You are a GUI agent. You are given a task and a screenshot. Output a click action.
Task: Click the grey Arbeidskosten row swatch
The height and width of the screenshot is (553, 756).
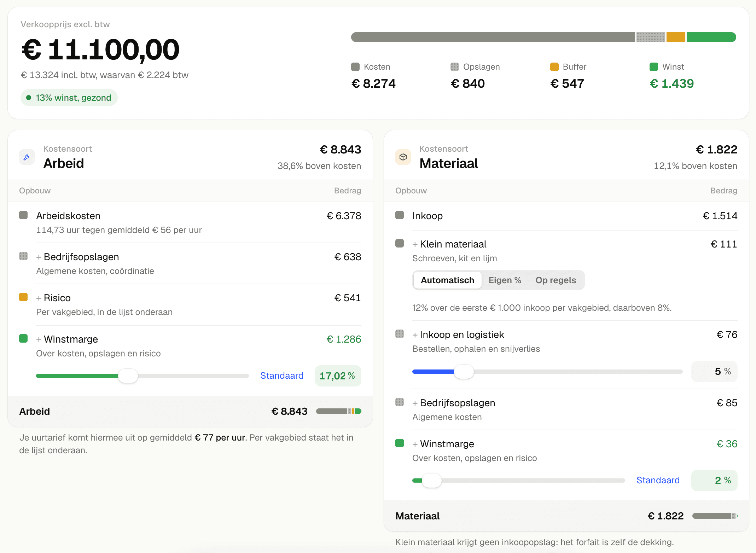point(23,215)
